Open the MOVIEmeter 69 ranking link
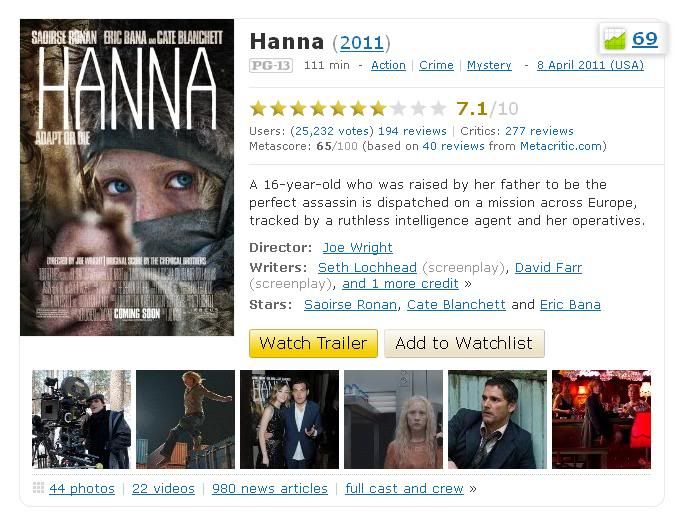Viewport: 676px width, 514px height. click(x=645, y=39)
